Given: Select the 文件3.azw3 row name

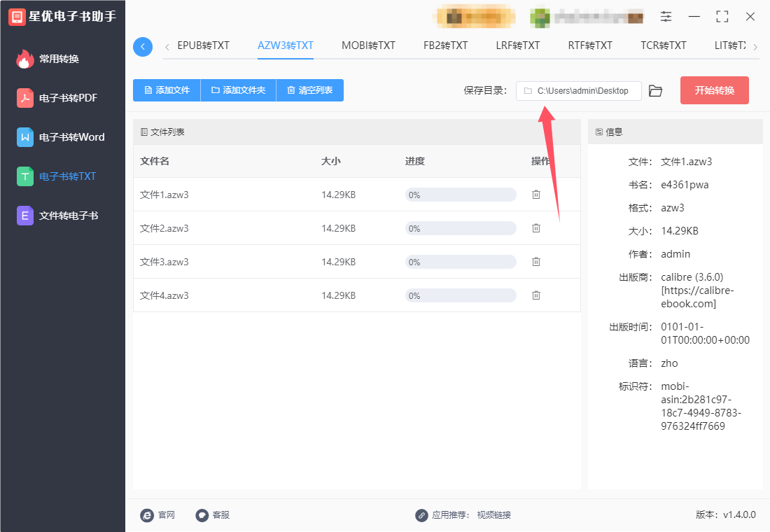Looking at the screenshot, I should point(164,262).
